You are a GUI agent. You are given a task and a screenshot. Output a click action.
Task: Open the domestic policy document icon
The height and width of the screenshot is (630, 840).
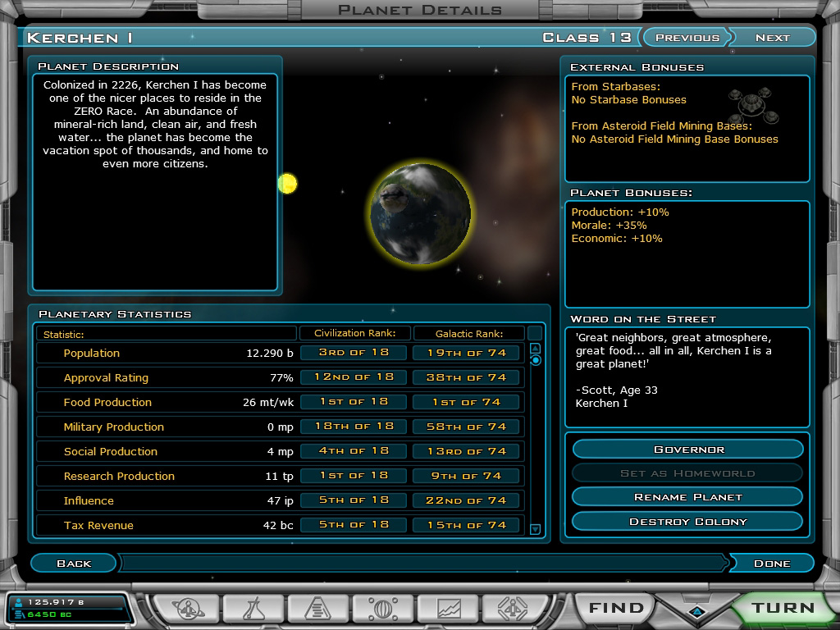pyautogui.click(x=318, y=609)
